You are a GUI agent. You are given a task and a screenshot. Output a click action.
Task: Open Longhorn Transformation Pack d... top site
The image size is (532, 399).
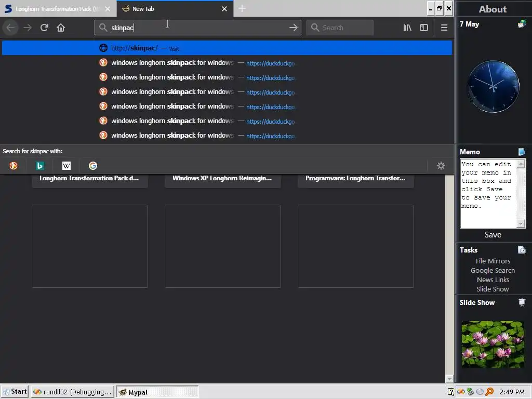pyautogui.click(x=89, y=179)
